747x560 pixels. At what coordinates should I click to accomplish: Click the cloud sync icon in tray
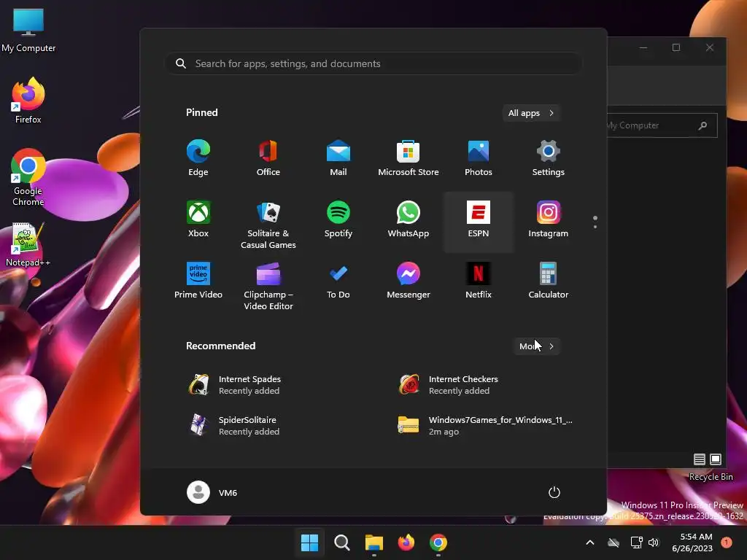pyautogui.click(x=614, y=542)
